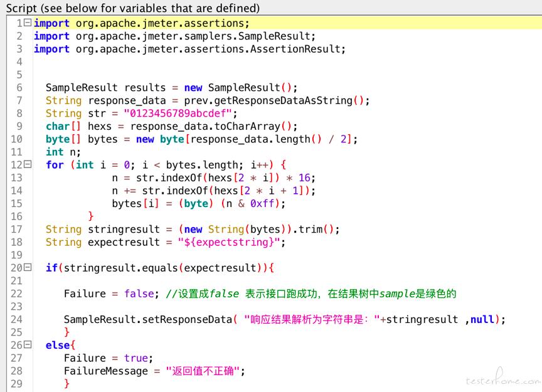
Task: Click the byte array declaration on line 10
Action: point(201,139)
